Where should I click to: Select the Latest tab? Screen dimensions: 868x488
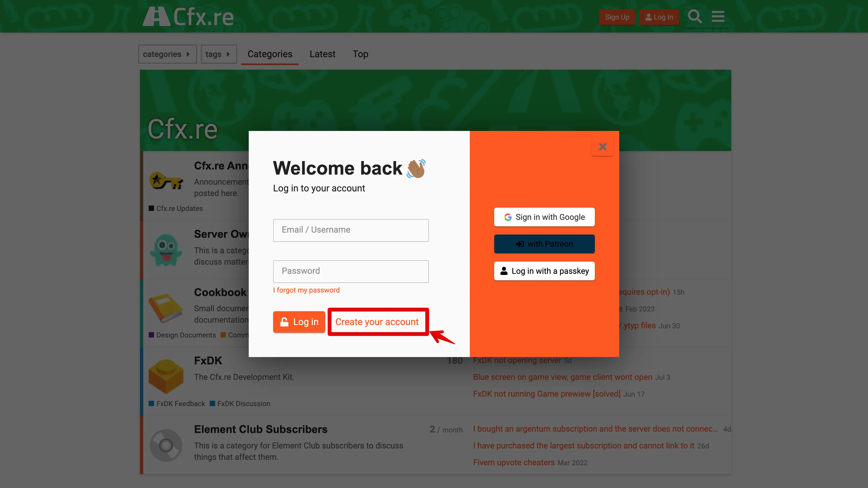click(x=322, y=54)
